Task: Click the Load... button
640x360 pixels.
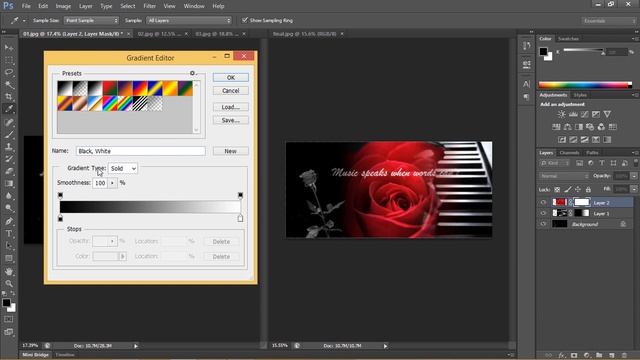Action: (231, 107)
